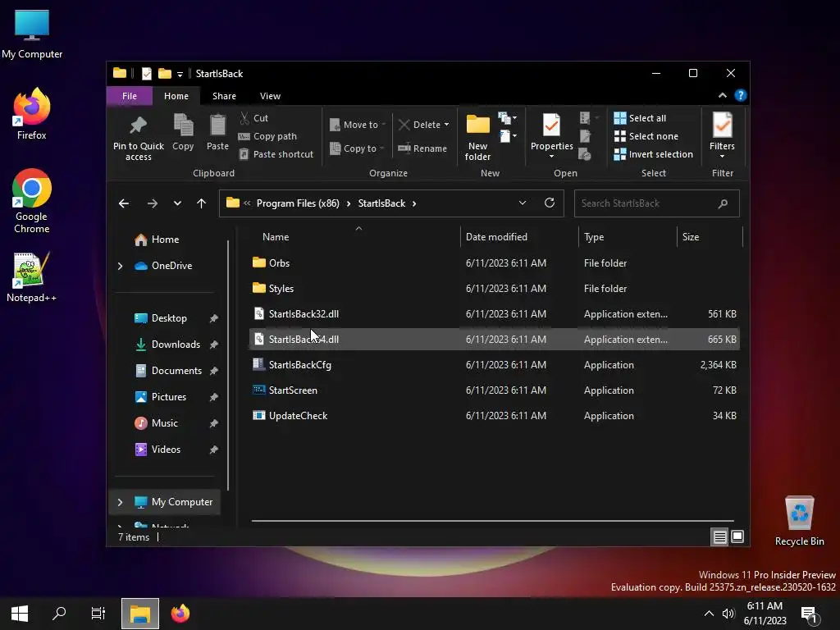Click Invert selection in ribbon

pyautogui.click(x=654, y=154)
